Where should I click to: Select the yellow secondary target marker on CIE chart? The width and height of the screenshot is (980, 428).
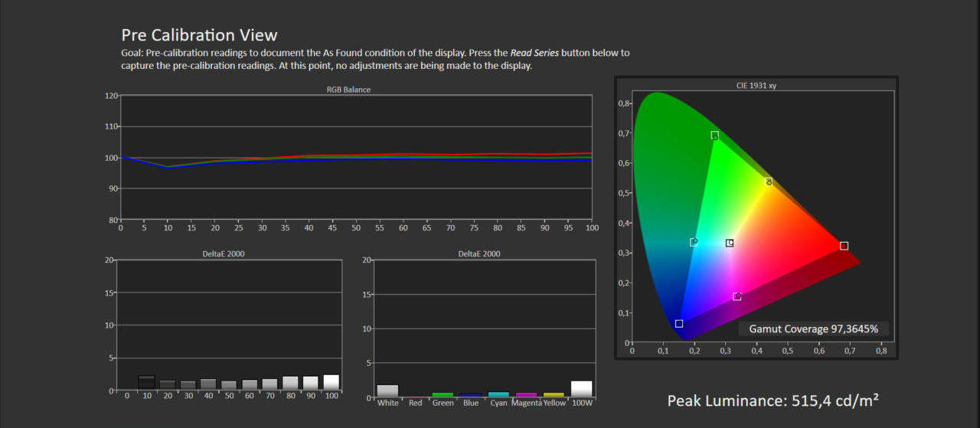[769, 181]
